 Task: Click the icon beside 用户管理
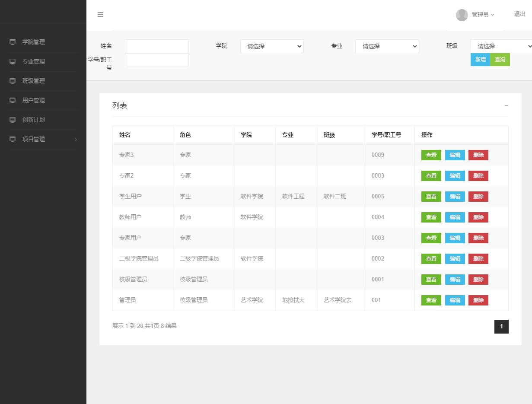tap(12, 100)
